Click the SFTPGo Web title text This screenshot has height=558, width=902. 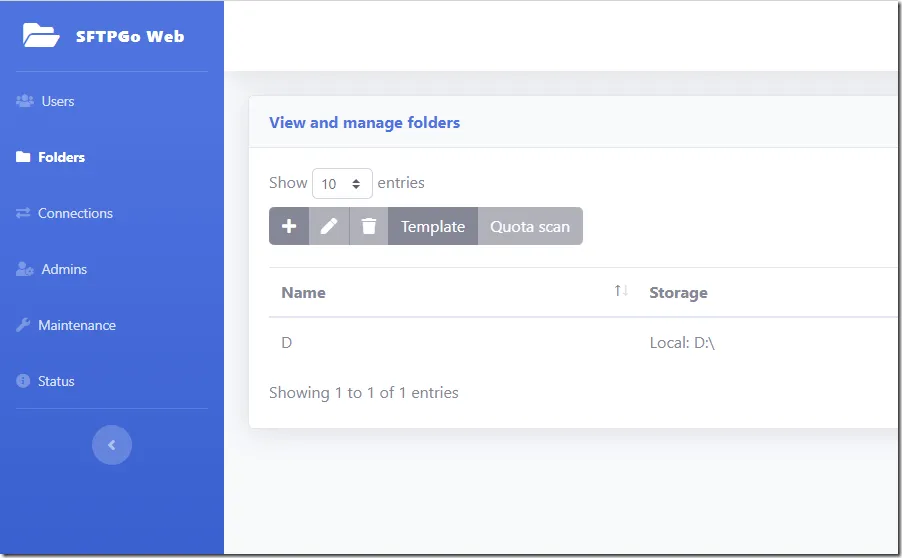coord(130,37)
